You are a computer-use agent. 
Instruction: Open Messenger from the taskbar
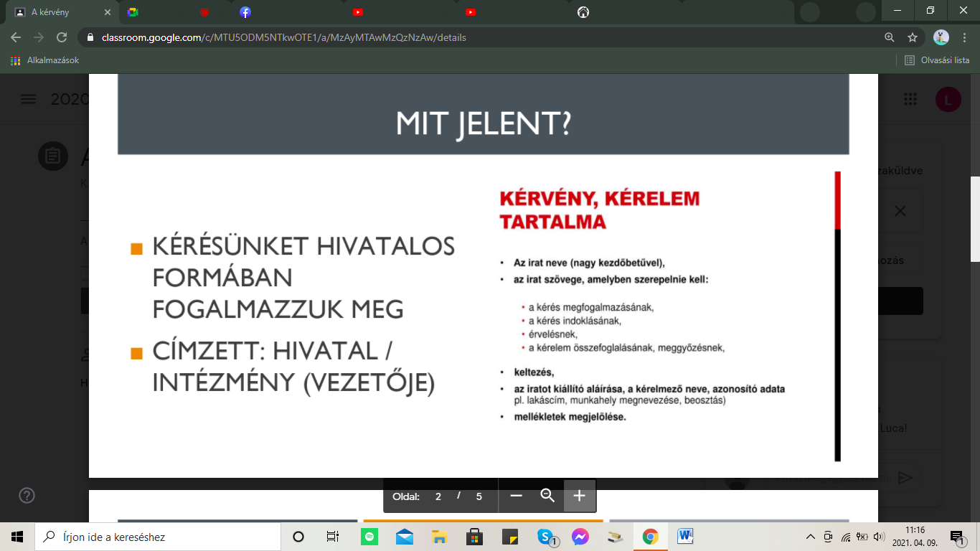pyautogui.click(x=580, y=537)
